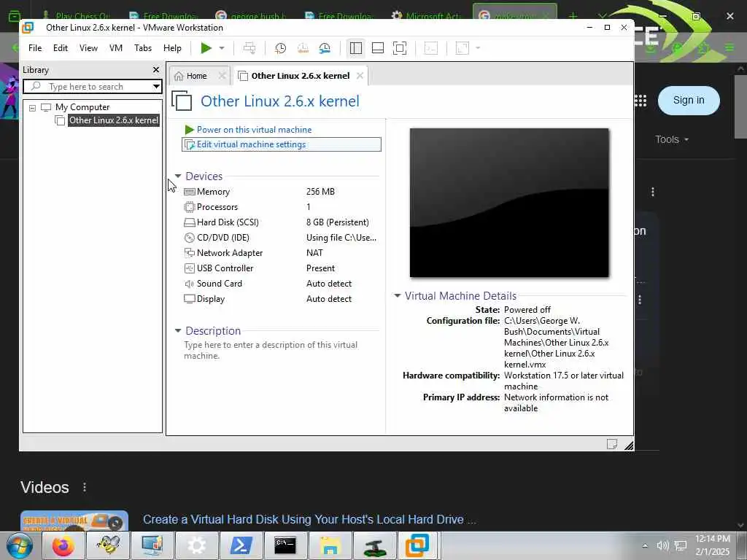Screen dimensions: 747x560
Task: Open Create a Virtual Hard Disk video link
Action: pos(309,519)
